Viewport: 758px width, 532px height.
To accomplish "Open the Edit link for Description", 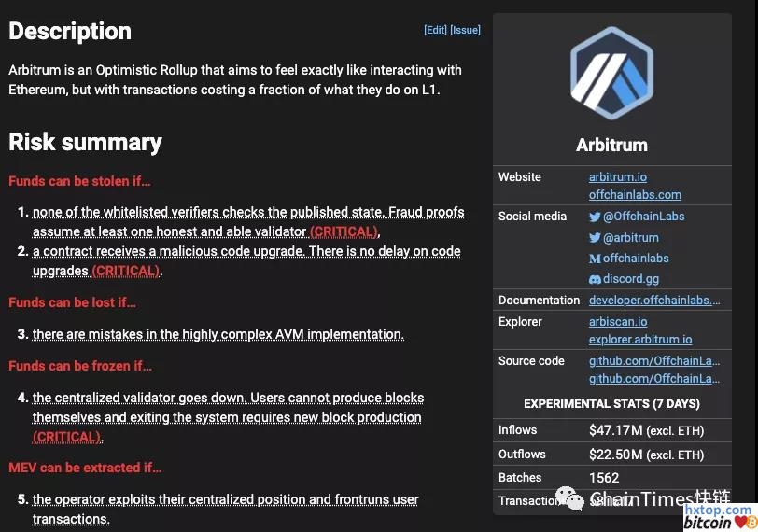I will (435, 30).
